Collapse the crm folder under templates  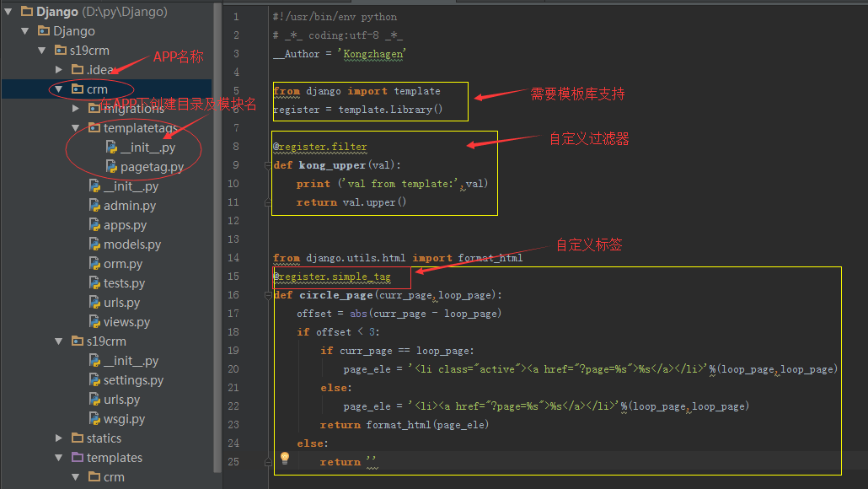(x=76, y=477)
